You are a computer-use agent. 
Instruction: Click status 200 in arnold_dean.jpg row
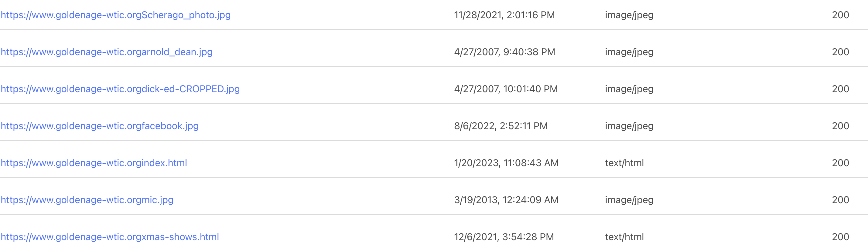click(840, 52)
